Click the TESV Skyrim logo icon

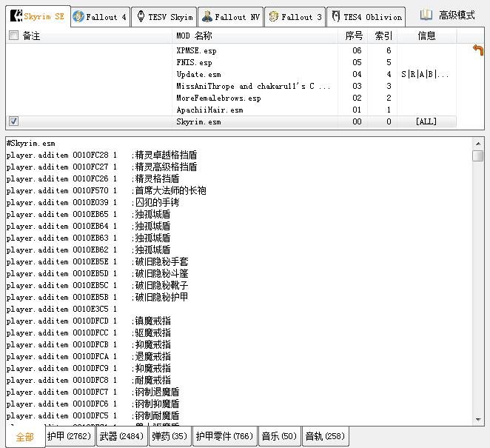pyautogui.click(x=141, y=16)
